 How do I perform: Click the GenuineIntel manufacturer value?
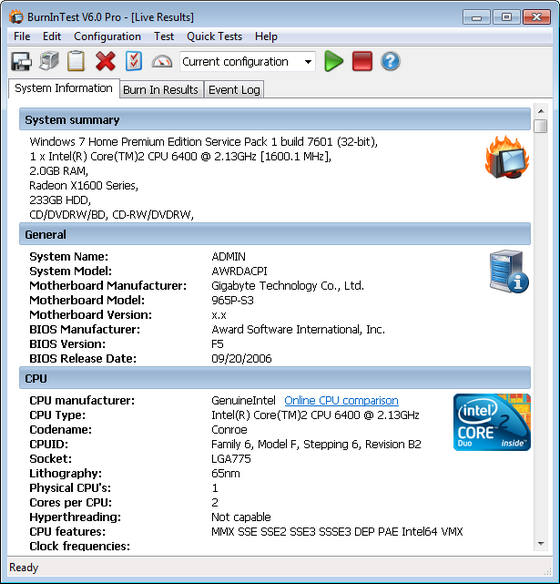[x=243, y=400]
